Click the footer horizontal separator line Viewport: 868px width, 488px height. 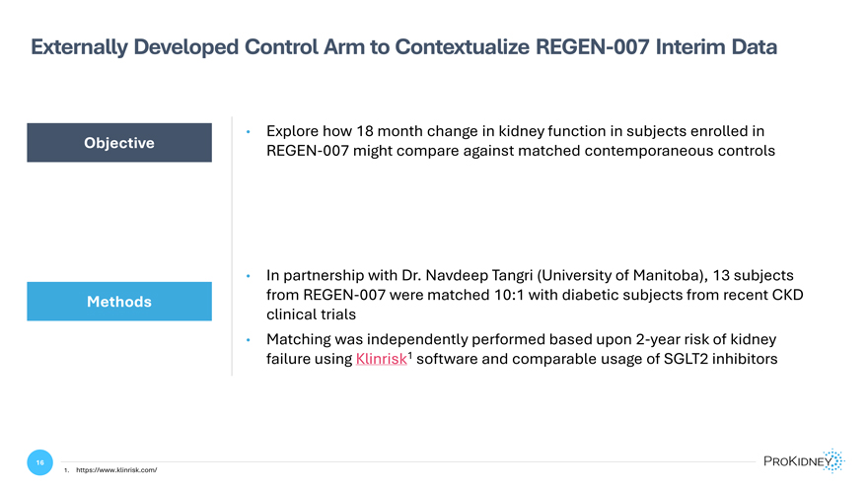[408, 461]
